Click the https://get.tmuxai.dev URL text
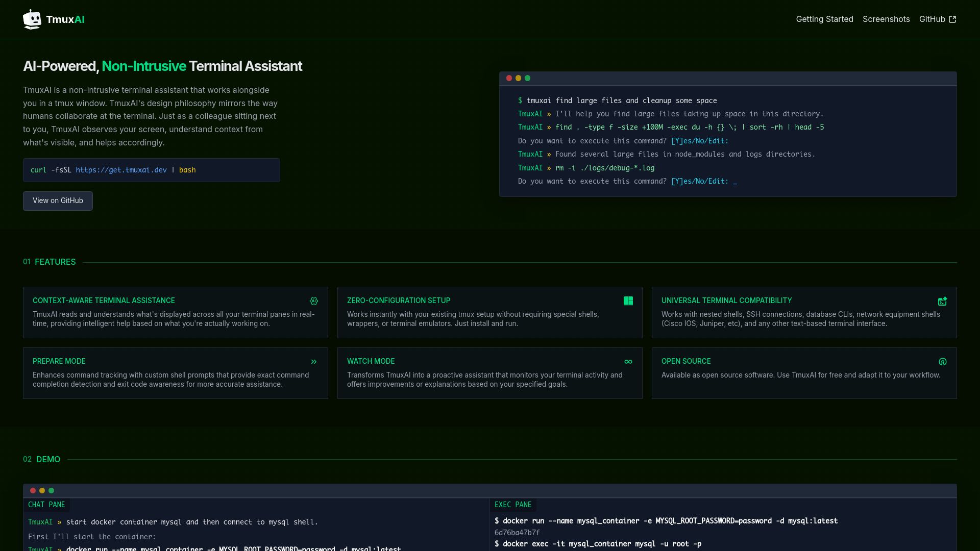Image resolution: width=980 pixels, height=551 pixels. coord(121,170)
